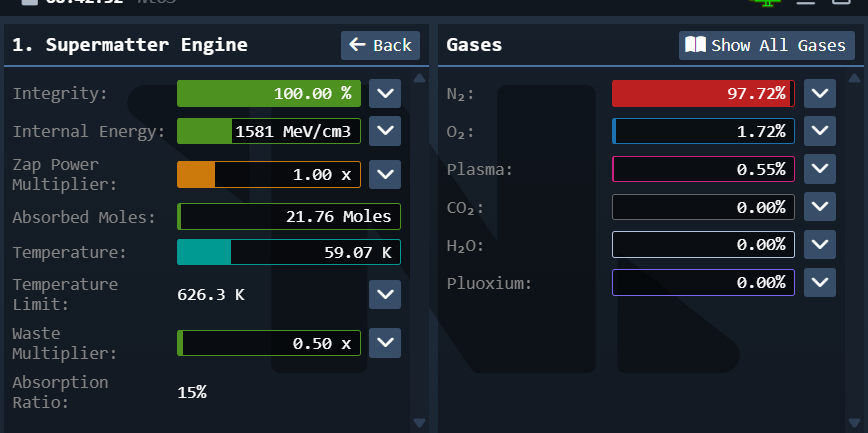The image size is (868, 433).
Task: Expand the Internal Energy chevron
Action: click(x=385, y=131)
